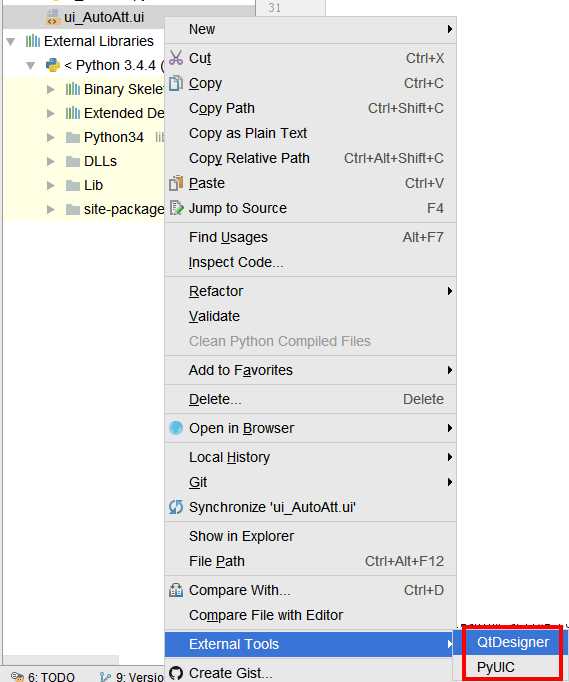Viewport: 569px width, 682px height.
Task: Click the Jump to Source icon
Action: 176,208
